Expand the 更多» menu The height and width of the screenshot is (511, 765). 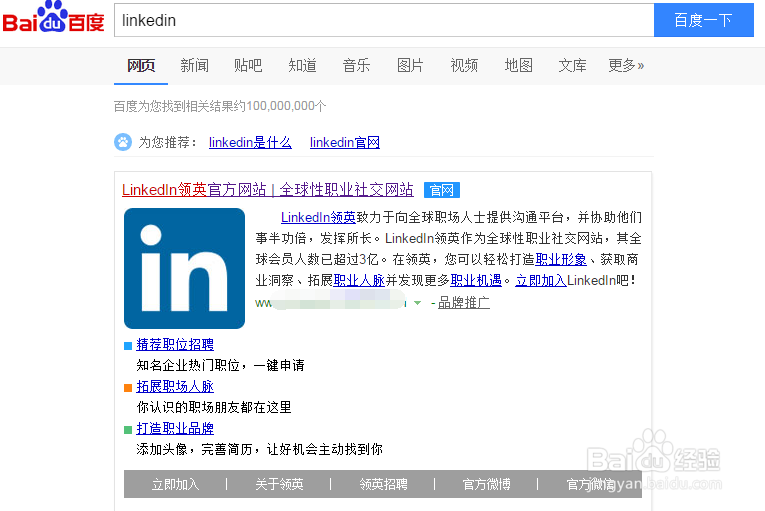coord(626,65)
